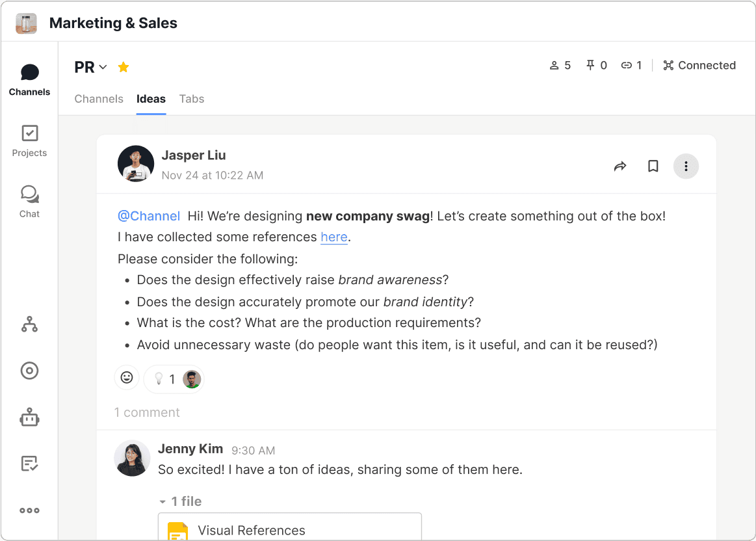Add an emoji reaction to the post
756x541 pixels.
pos(127,378)
